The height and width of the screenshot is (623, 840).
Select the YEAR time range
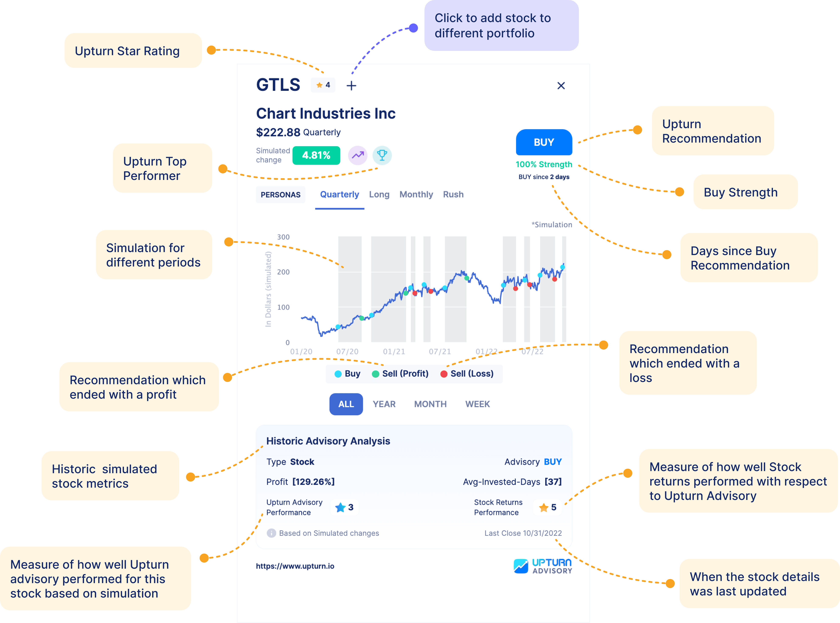pos(384,404)
